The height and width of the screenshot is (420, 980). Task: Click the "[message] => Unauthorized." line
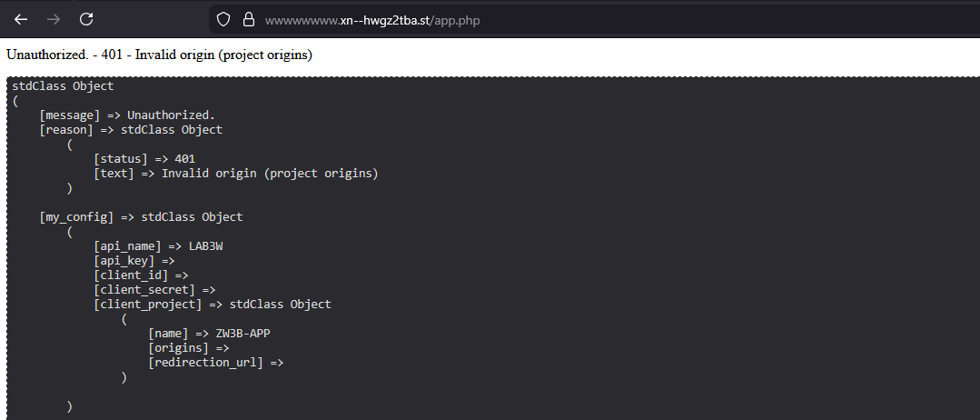click(127, 115)
